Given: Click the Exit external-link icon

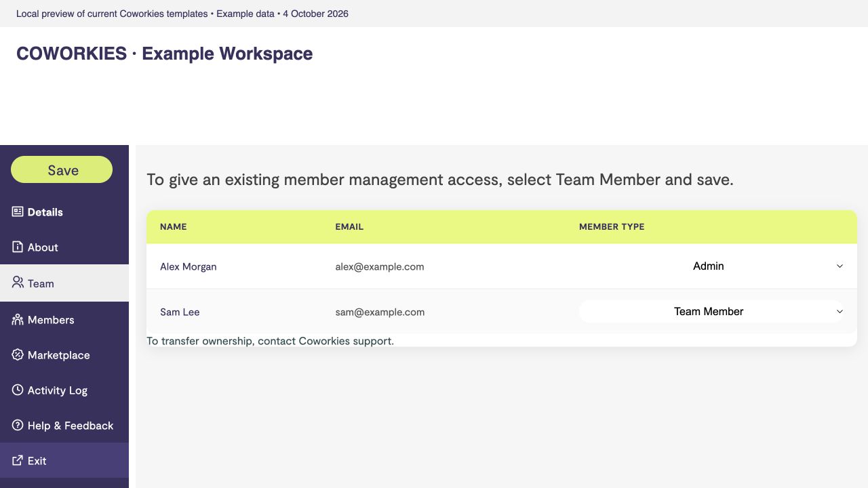Looking at the screenshot, I should pos(18,460).
